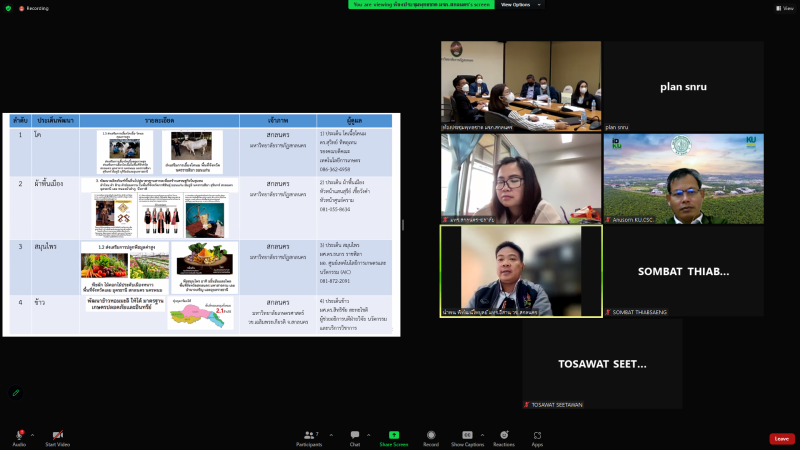Click the green Share Screen icon

(x=393, y=436)
